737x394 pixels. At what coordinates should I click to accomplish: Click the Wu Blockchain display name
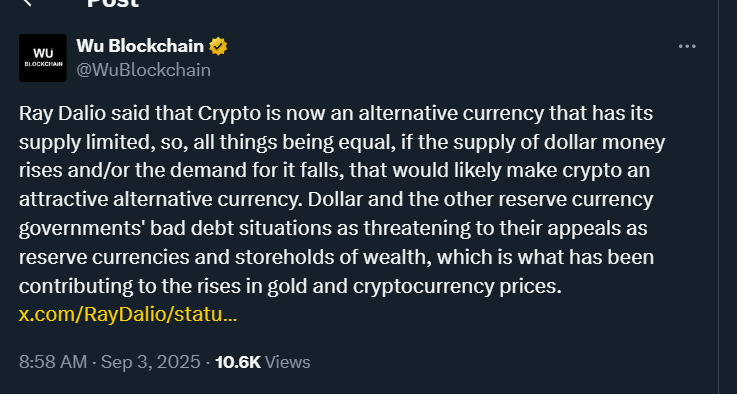click(x=140, y=46)
